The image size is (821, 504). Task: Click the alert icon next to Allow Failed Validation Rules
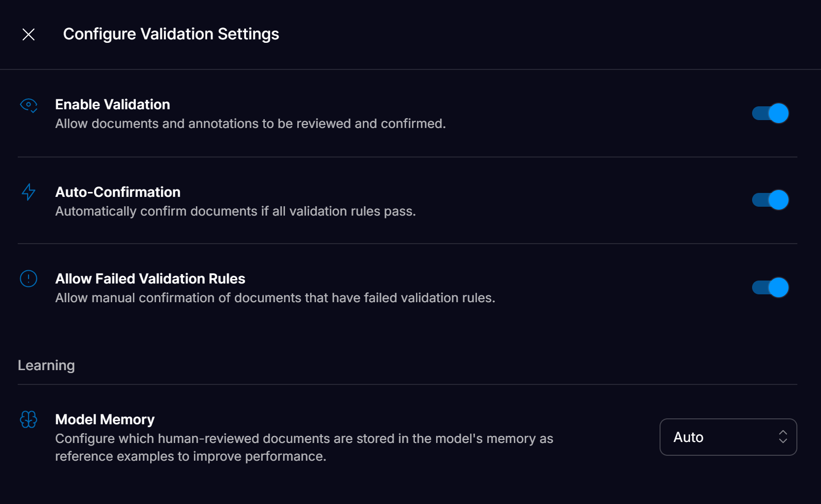click(x=29, y=279)
